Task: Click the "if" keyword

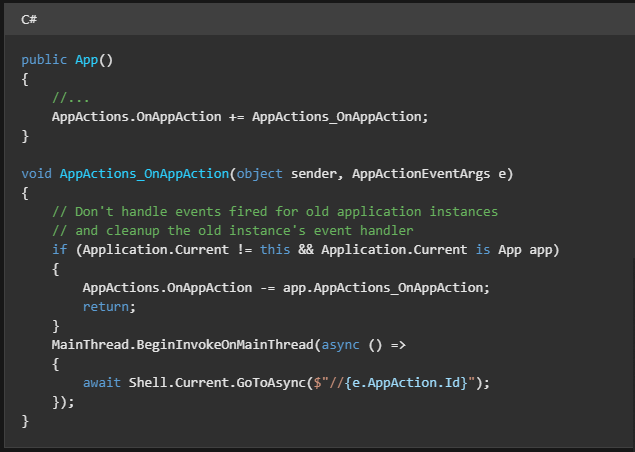Action: [x=59, y=249]
